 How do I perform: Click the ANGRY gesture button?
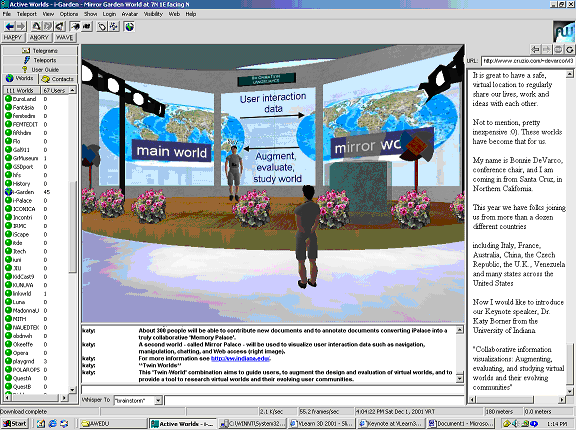point(39,37)
